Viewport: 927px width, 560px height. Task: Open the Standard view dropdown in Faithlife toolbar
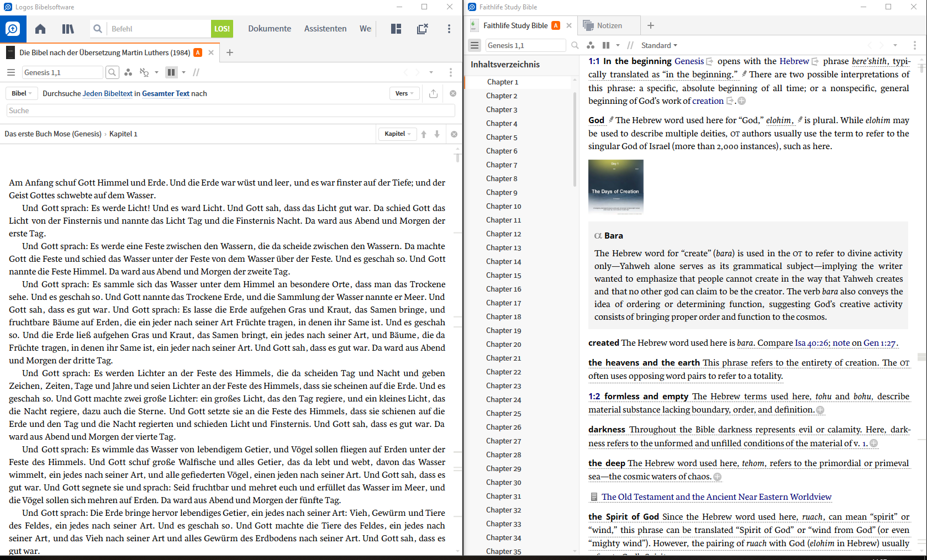tap(659, 45)
